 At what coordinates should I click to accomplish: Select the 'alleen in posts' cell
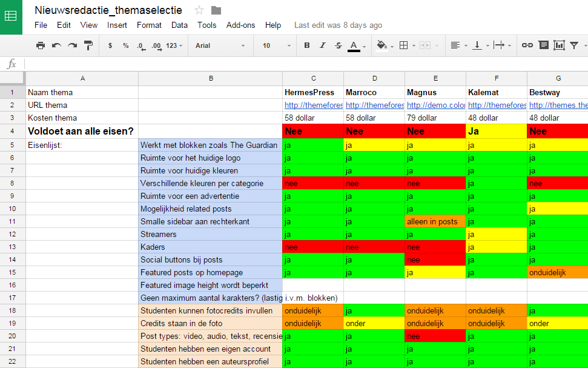coord(435,221)
